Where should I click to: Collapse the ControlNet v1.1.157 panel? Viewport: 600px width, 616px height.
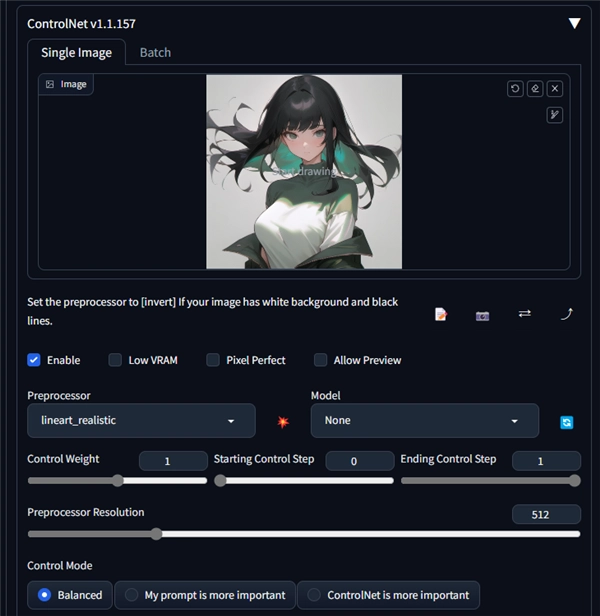574,24
